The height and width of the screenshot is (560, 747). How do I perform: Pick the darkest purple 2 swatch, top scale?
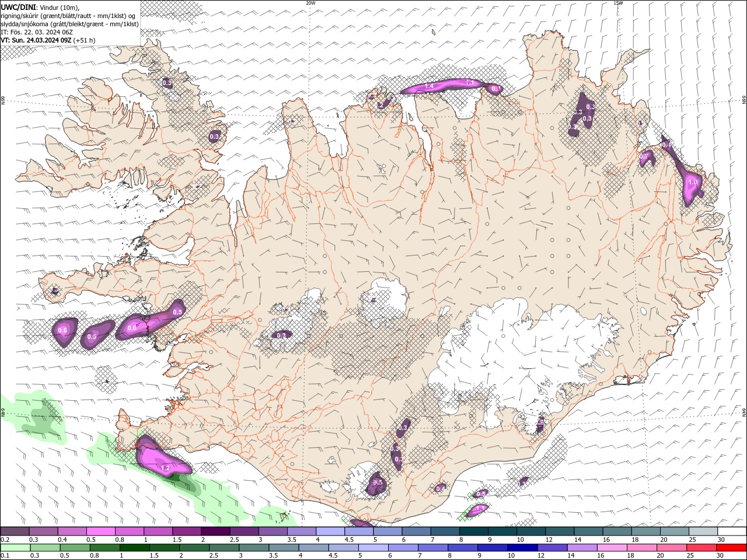(215, 531)
